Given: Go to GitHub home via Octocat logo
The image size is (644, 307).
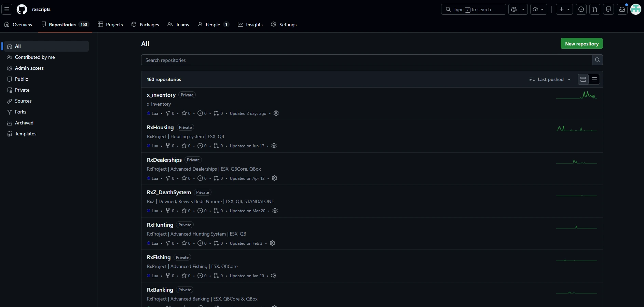Looking at the screenshot, I should [22, 9].
